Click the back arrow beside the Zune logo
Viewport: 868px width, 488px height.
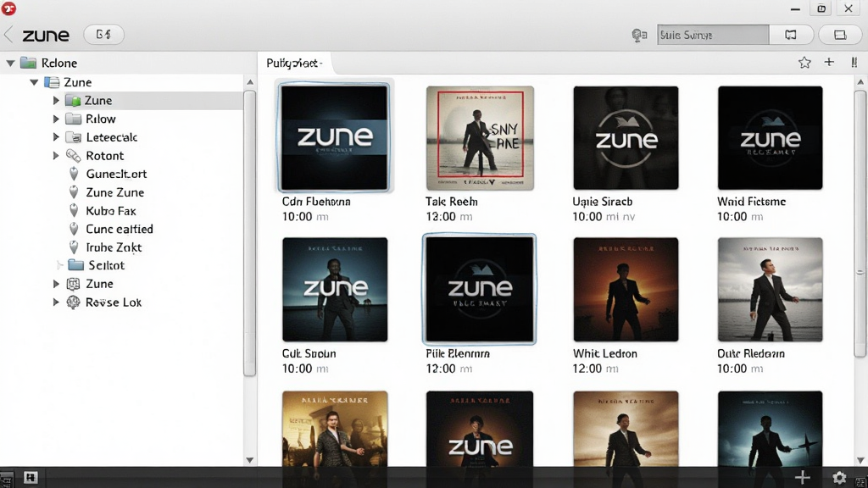click(x=8, y=35)
